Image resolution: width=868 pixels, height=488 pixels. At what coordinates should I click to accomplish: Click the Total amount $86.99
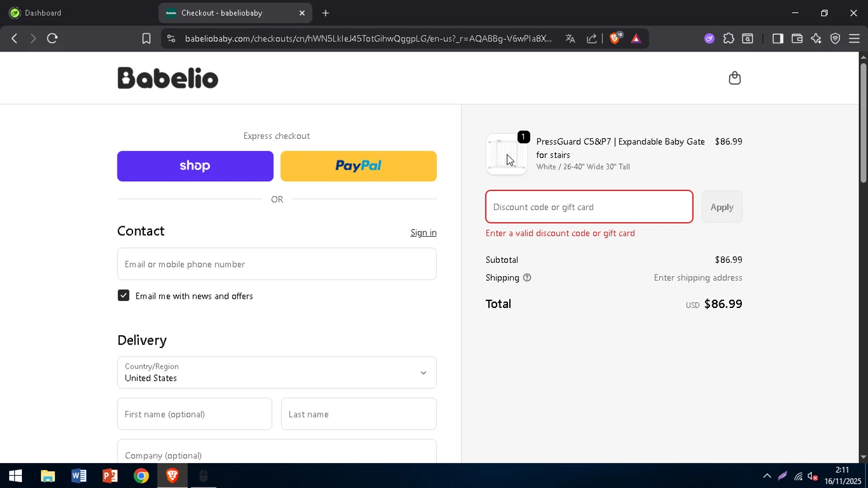723,304
